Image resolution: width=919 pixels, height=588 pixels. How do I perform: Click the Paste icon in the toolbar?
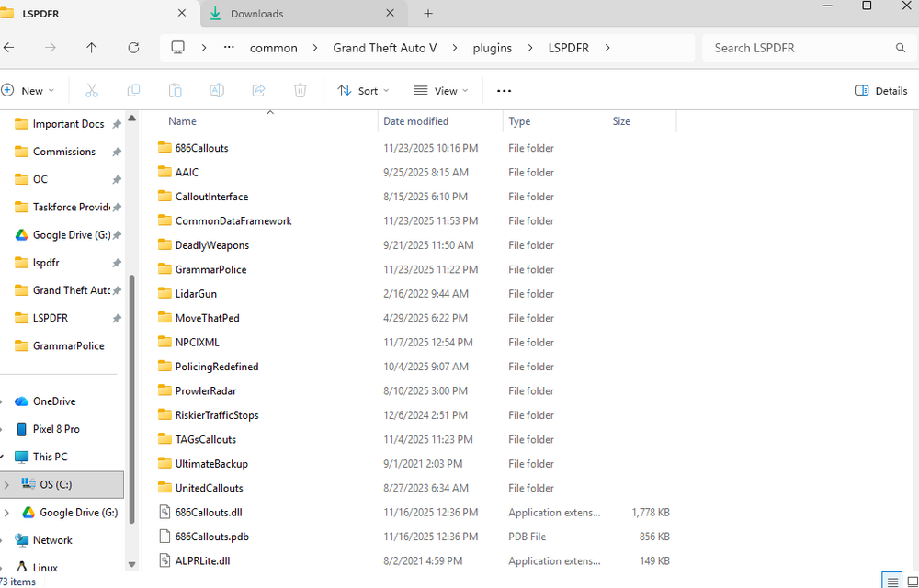pos(175,90)
